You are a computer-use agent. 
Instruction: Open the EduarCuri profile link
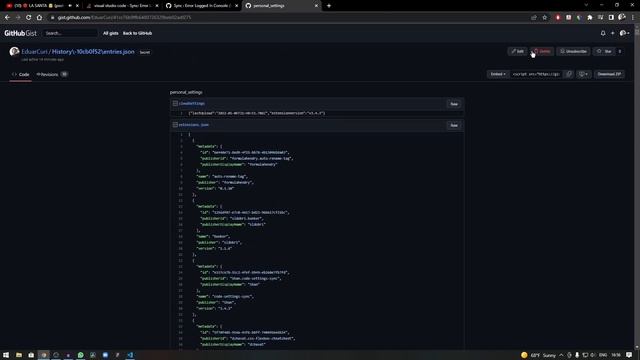click(x=34, y=52)
